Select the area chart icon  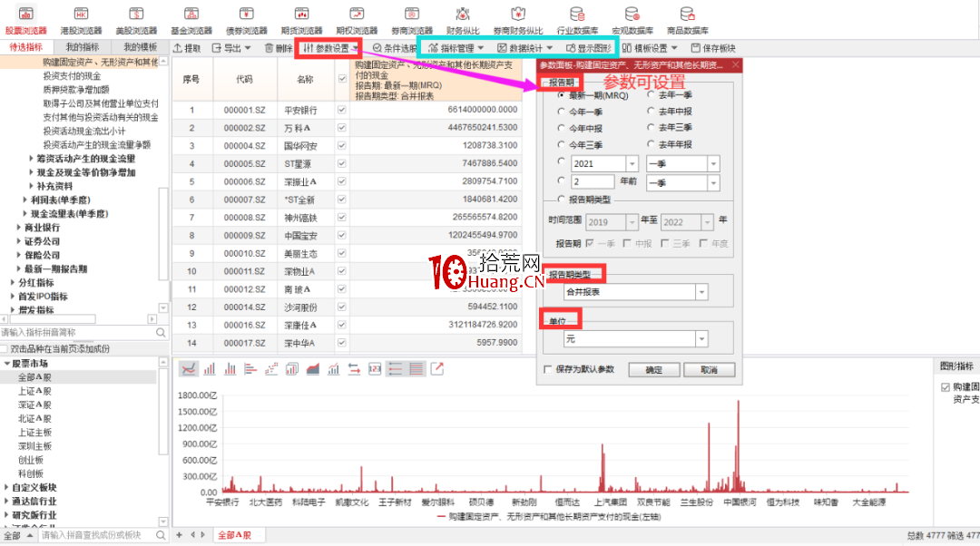[x=312, y=369]
